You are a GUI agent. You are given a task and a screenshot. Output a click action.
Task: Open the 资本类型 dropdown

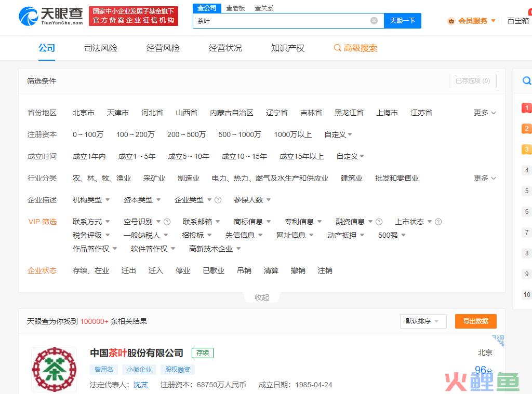click(x=142, y=200)
